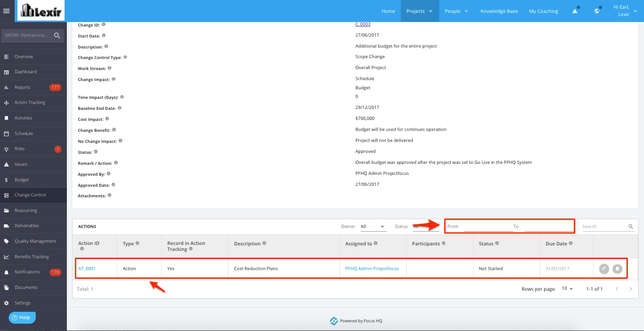This screenshot has height=331, width=644.
Task: Click the Help button
Action: 22,317
